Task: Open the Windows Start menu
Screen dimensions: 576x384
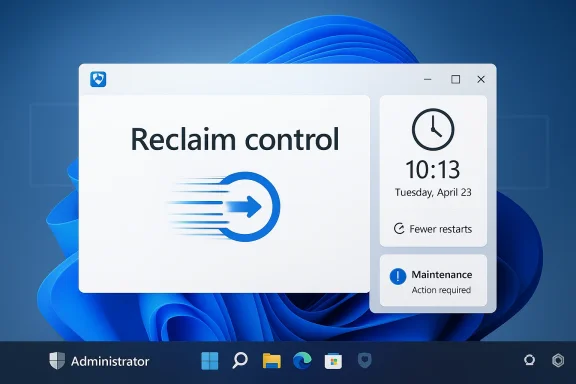Action: pyautogui.click(x=210, y=360)
